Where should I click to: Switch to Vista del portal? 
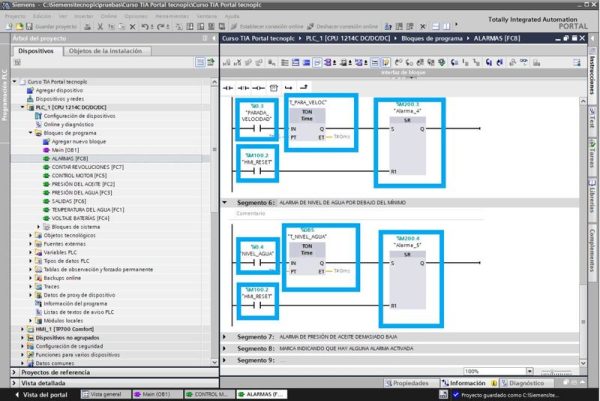coord(42,394)
